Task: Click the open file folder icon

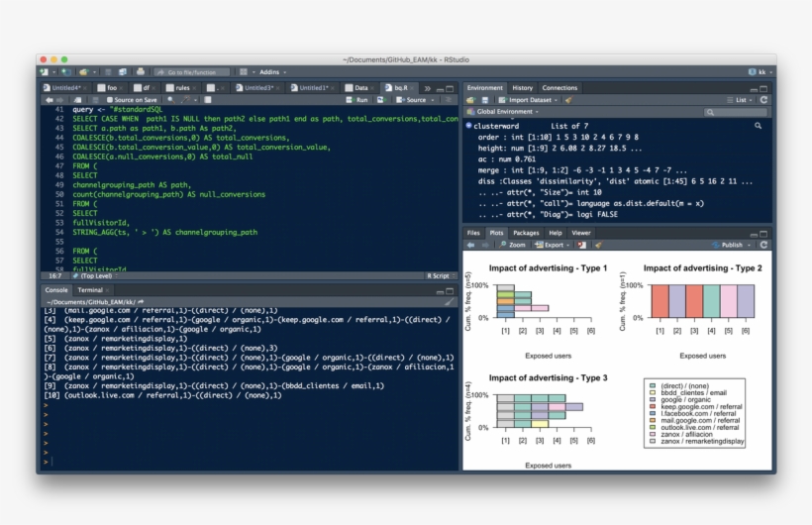Action: [84, 72]
